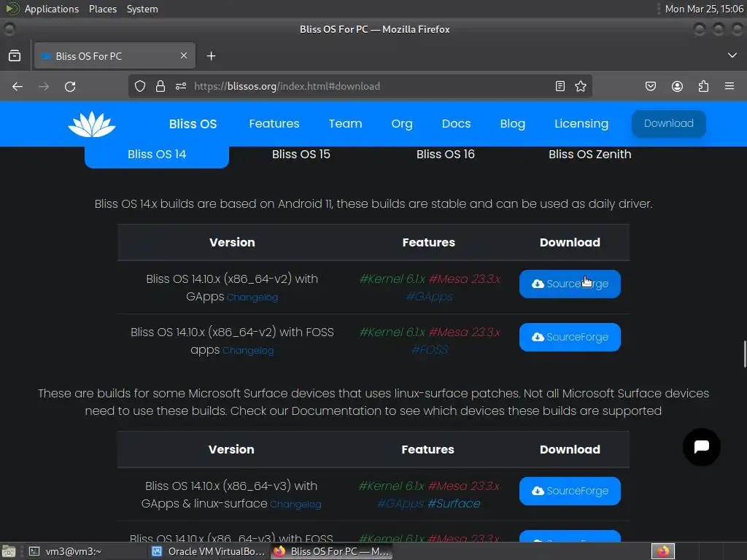Open Changelog link for FOSS apps build
The width and height of the screenshot is (747, 560).
[248, 351]
